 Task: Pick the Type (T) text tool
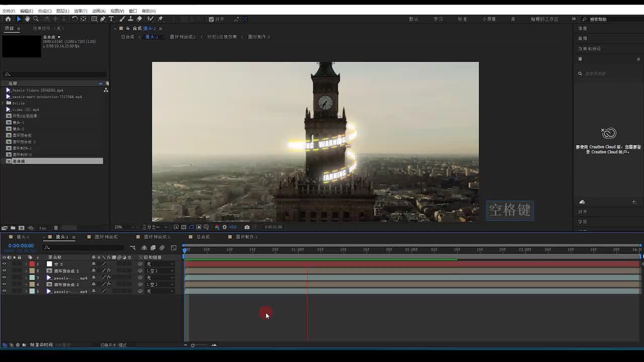coord(111,19)
